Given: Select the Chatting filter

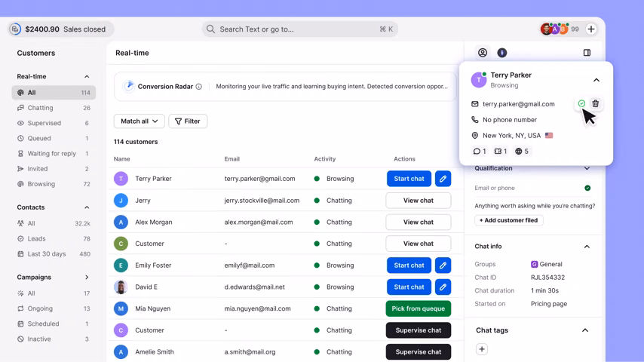Looking at the screenshot, I should (x=54, y=108).
